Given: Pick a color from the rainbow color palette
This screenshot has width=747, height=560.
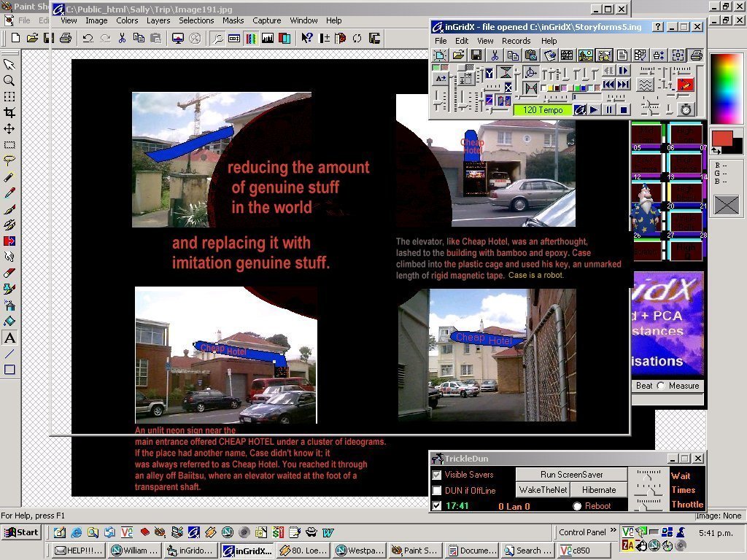Looking at the screenshot, I should point(726,88).
